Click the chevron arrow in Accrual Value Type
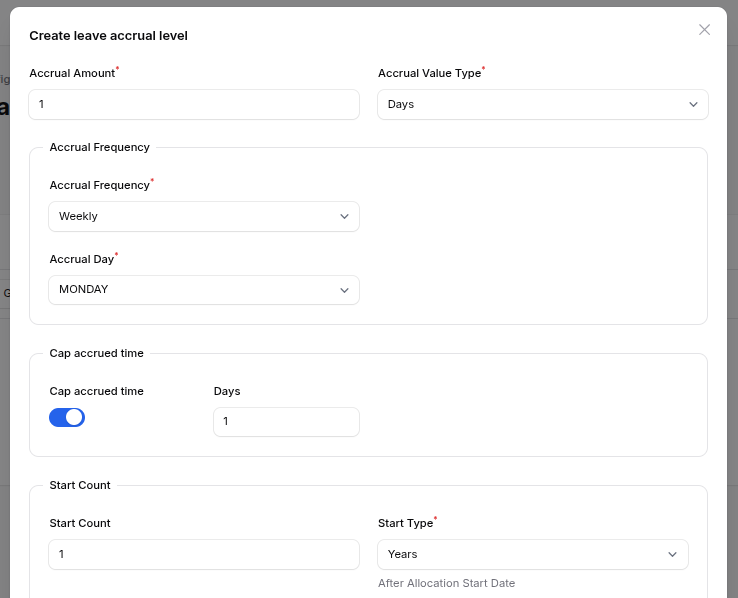Image resolution: width=738 pixels, height=598 pixels. click(694, 105)
